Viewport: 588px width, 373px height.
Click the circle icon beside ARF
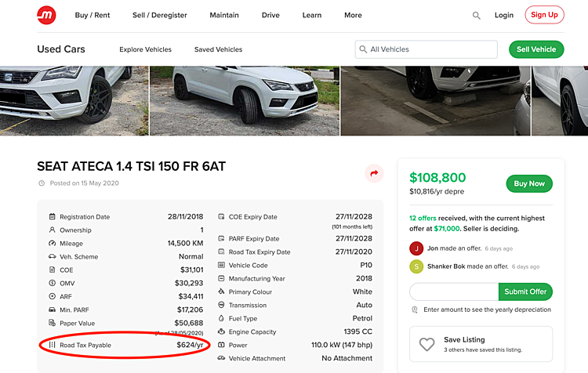pyautogui.click(x=52, y=296)
